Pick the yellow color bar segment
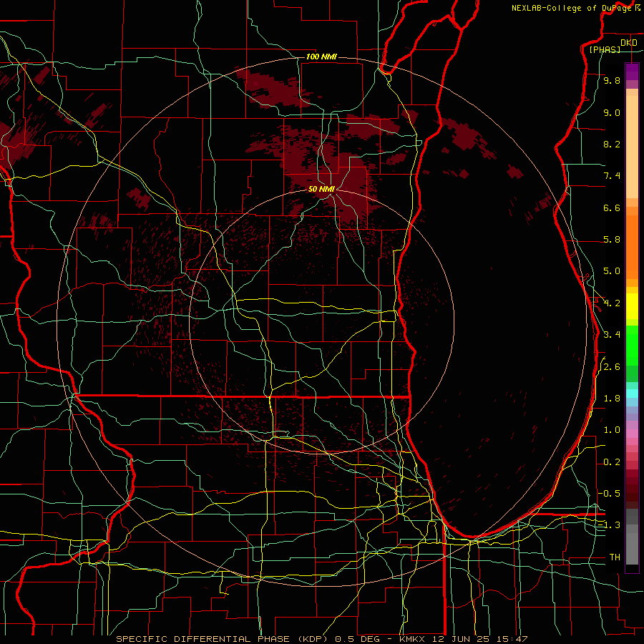The image size is (644, 644). 632,306
